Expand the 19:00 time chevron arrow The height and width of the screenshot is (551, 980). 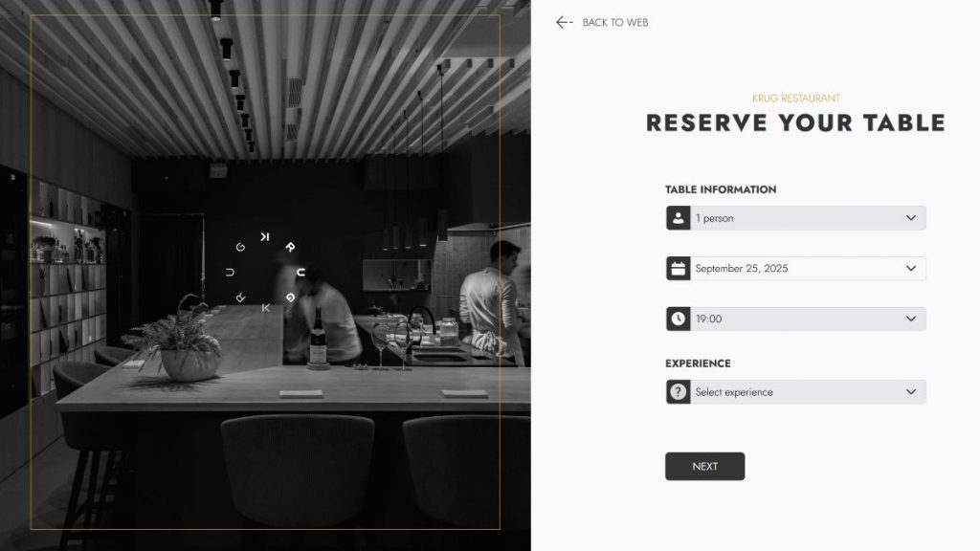point(911,319)
